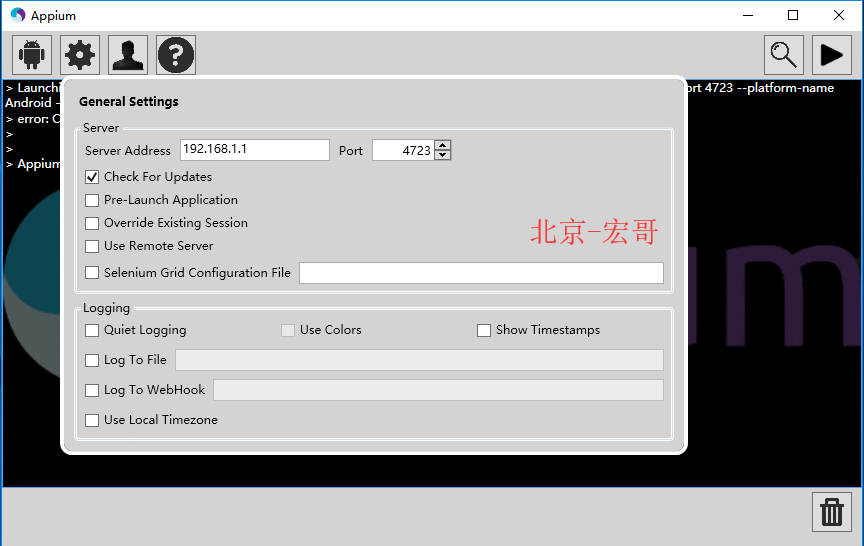Enable Show Timestamps checkbox

pyautogui.click(x=484, y=330)
